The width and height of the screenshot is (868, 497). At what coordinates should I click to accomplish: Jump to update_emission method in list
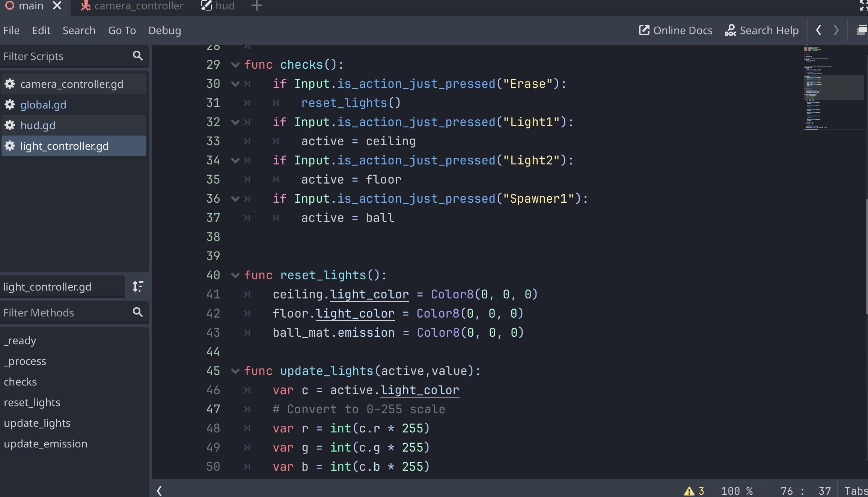click(45, 444)
